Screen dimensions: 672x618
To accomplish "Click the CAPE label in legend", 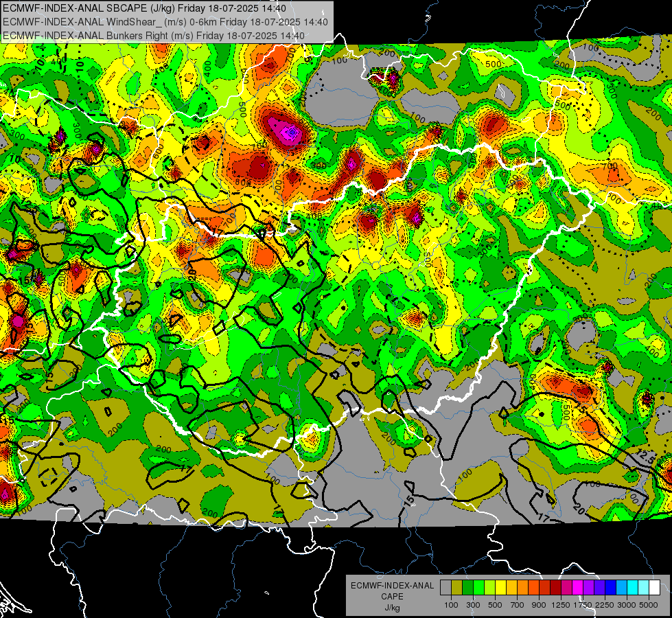I will [392, 597].
